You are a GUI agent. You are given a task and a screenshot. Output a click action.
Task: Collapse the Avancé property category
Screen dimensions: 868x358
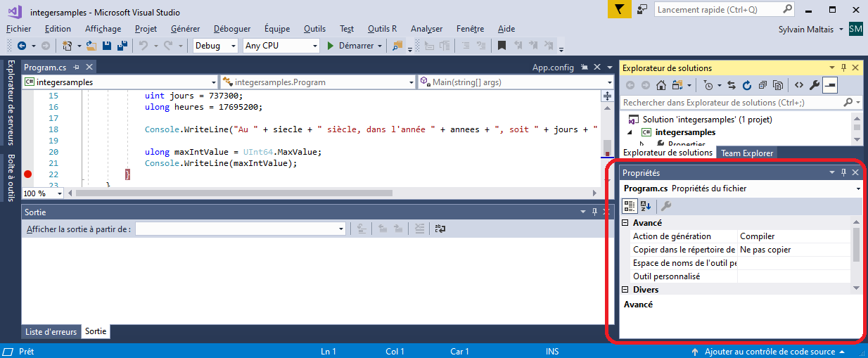tap(625, 223)
